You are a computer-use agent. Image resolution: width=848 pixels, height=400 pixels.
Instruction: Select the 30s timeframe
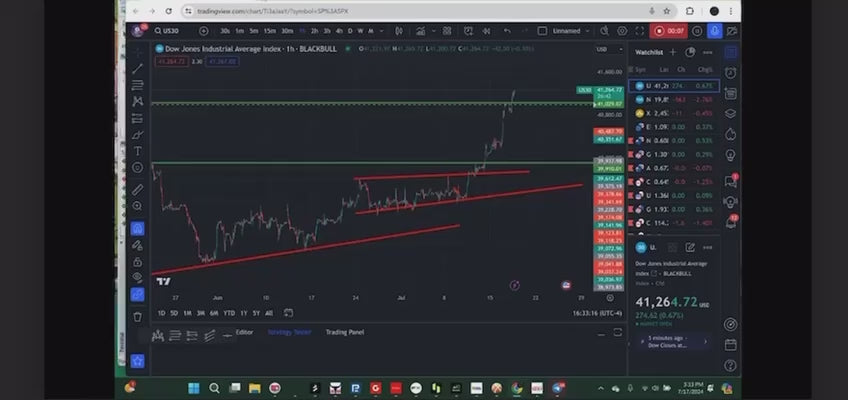[225, 31]
